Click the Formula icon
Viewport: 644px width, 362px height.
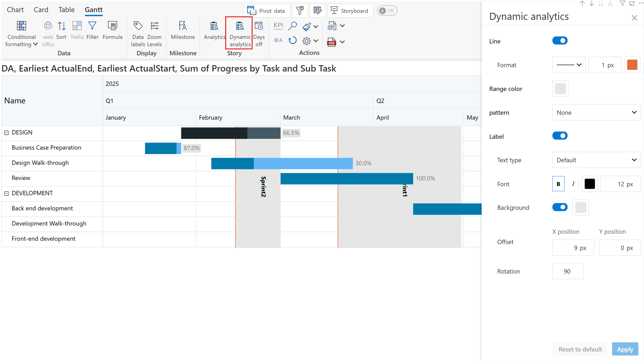point(113,26)
